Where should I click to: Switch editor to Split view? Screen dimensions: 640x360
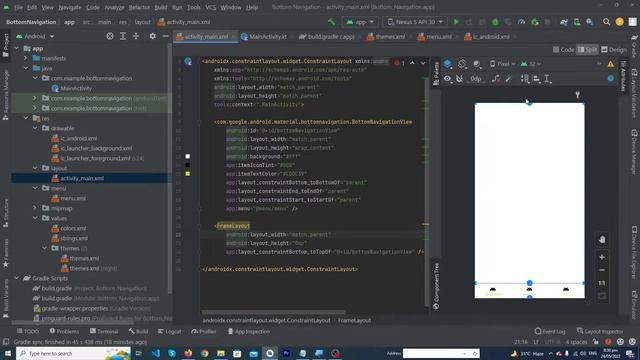click(x=587, y=49)
